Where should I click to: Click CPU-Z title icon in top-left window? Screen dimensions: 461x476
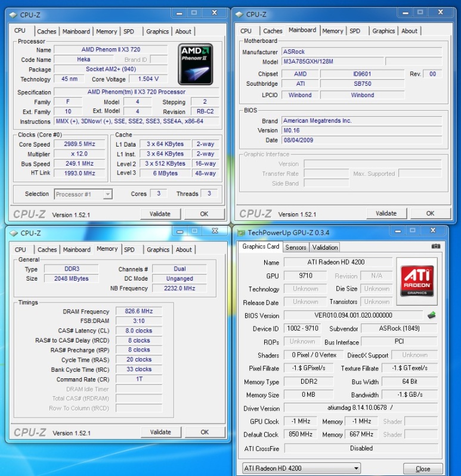click(13, 15)
